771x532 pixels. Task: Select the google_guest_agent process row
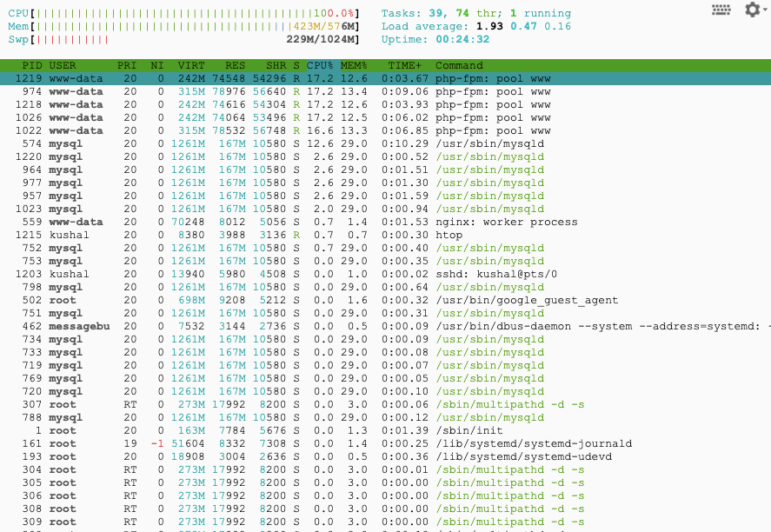[x=386, y=300]
